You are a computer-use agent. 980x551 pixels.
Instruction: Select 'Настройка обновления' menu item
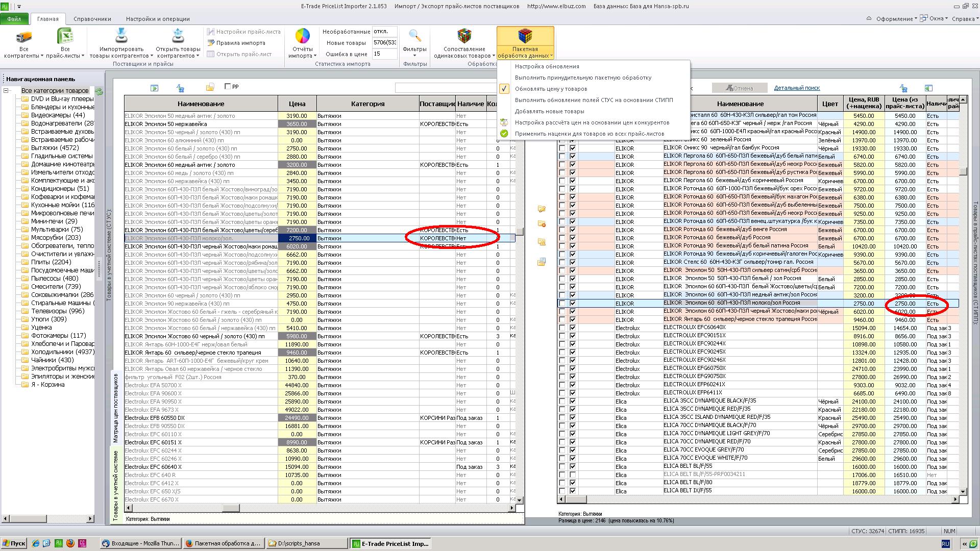(547, 66)
